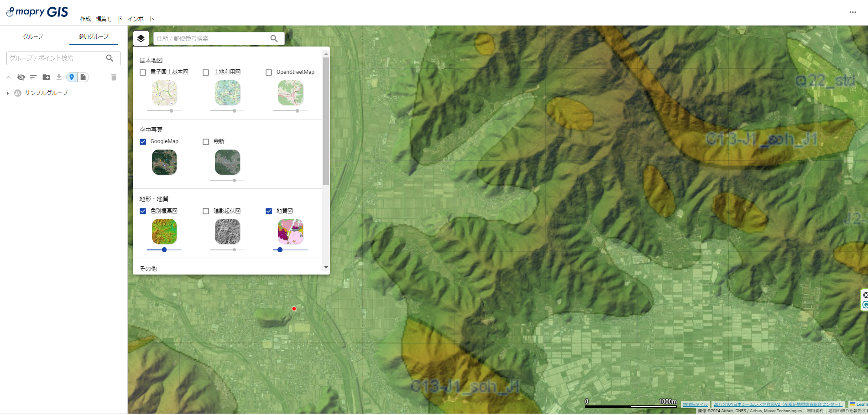Screen dimensions: 868x415
Task: Collapse the group list with the chevron icon
Action: 8,77
